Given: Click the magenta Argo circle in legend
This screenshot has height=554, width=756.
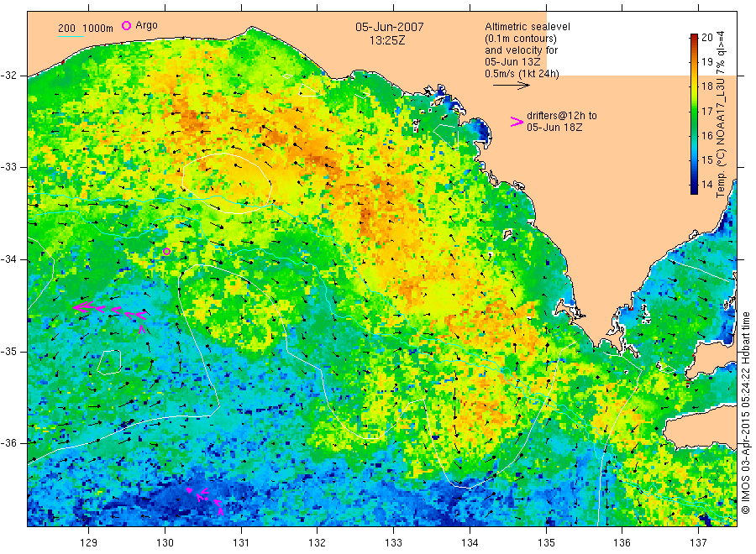Looking at the screenshot, I should coord(126,25).
